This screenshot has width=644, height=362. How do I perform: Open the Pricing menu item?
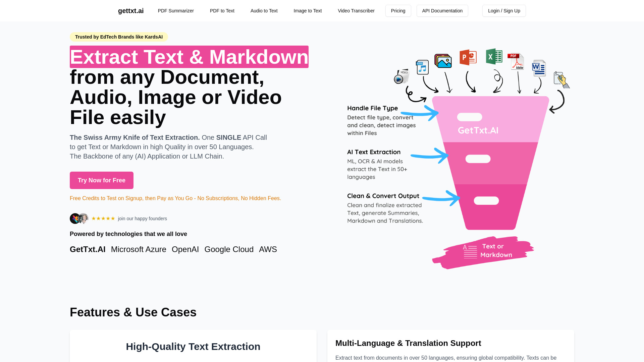[398, 11]
